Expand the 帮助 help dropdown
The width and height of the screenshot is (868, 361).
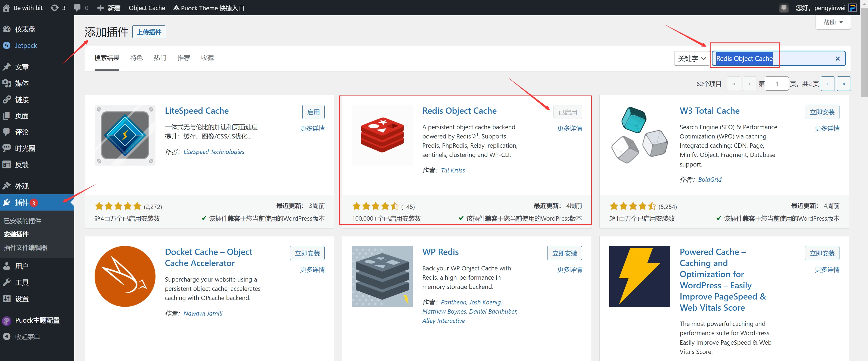tap(833, 22)
